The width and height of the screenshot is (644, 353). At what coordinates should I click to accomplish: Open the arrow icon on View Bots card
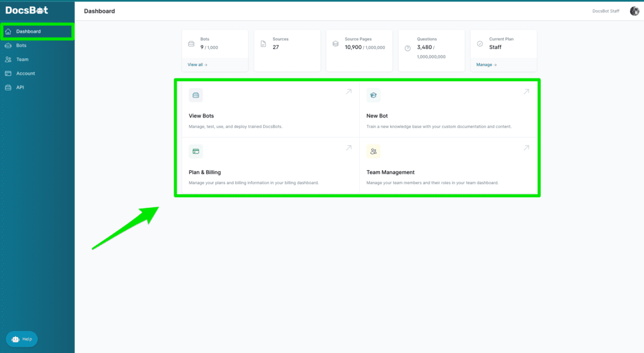pyautogui.click(x=348, y=92)
